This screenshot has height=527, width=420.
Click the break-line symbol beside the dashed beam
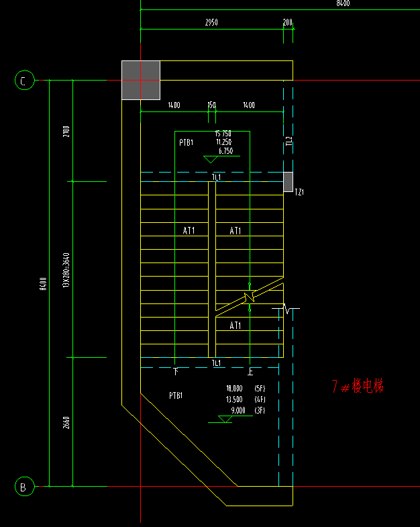click(286, 309)
